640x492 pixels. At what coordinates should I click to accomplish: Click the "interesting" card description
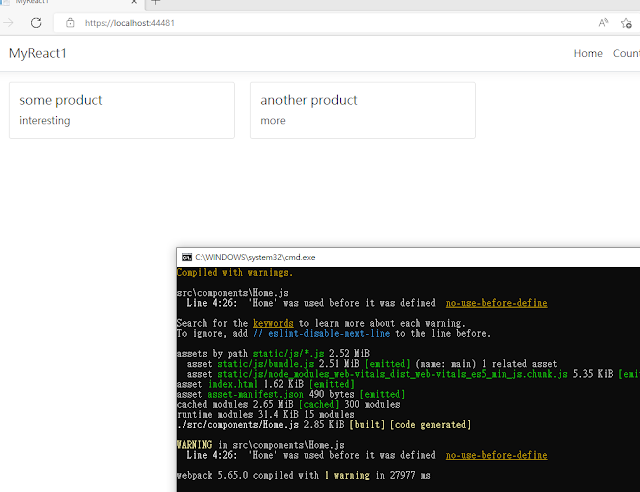click(x=44, y=120)
